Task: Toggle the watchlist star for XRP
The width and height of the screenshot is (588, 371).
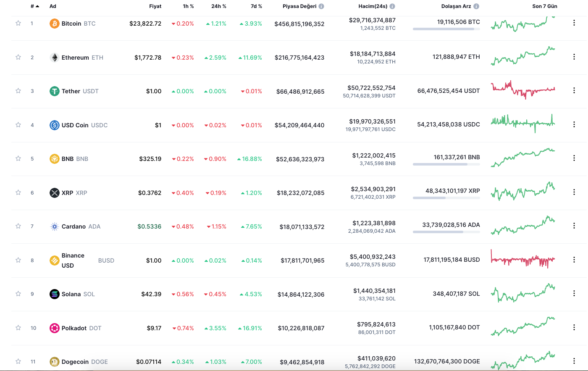Action: tap(18, 192)
